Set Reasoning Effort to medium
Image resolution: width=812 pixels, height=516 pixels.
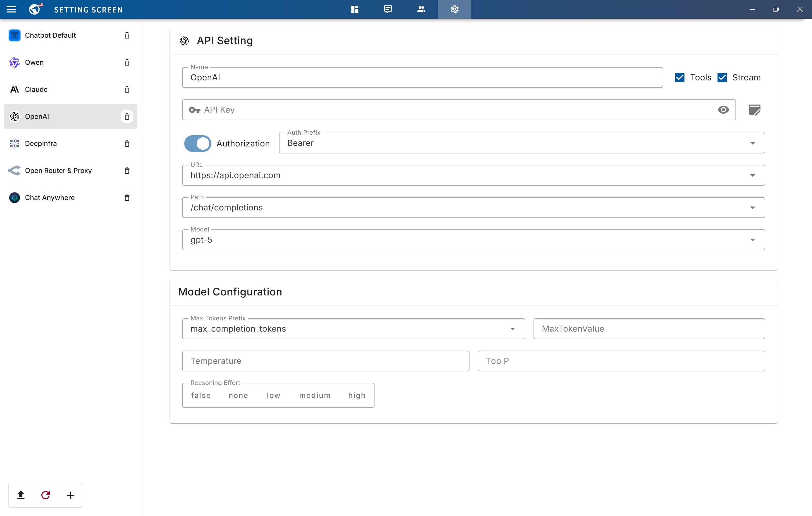[x=315, y=395]
